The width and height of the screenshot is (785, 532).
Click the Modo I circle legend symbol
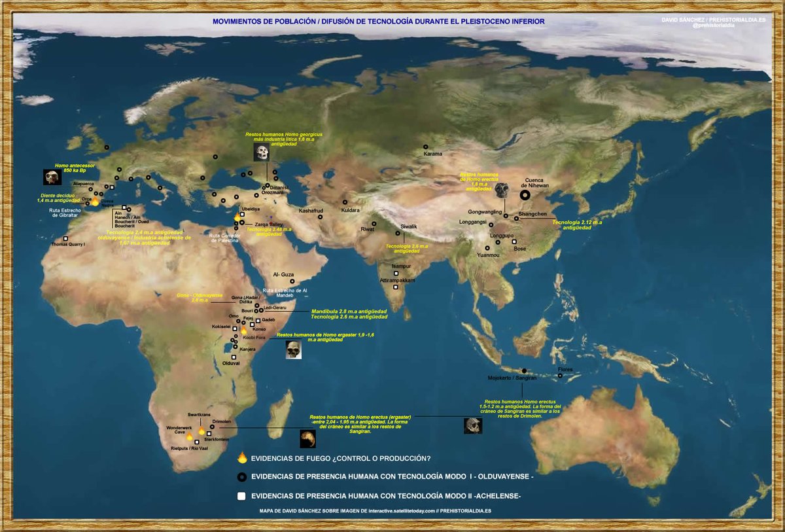pyautogui.click(x=242, y=477)
